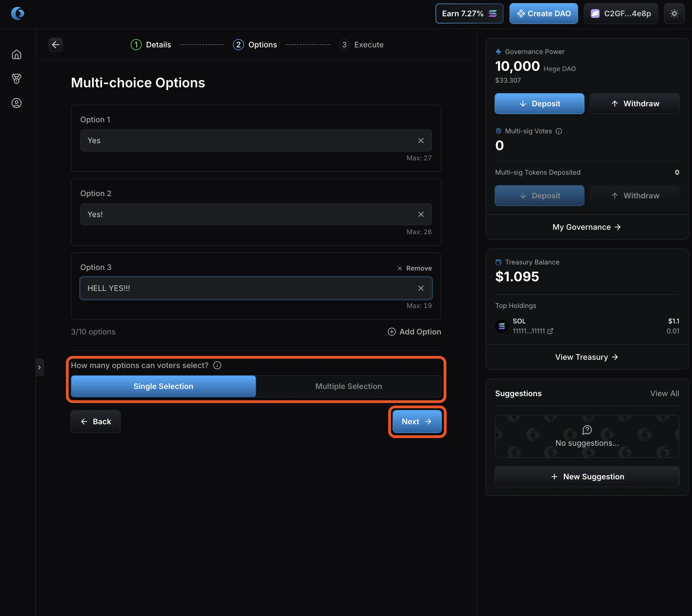692x616 pixels.
Task: Jump to the Execute step
Action: tap(361, 45)
